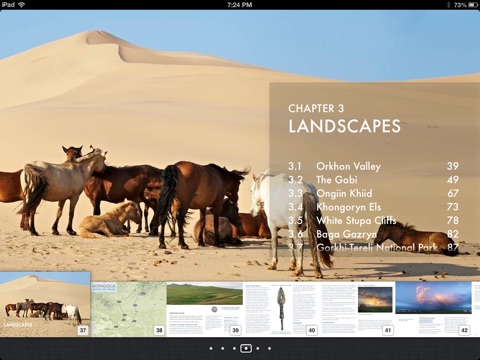The width and height of the screenshot is (480, 360).
Task: Tap the fifth chapter dot indicator
Action: coord(258,348)
